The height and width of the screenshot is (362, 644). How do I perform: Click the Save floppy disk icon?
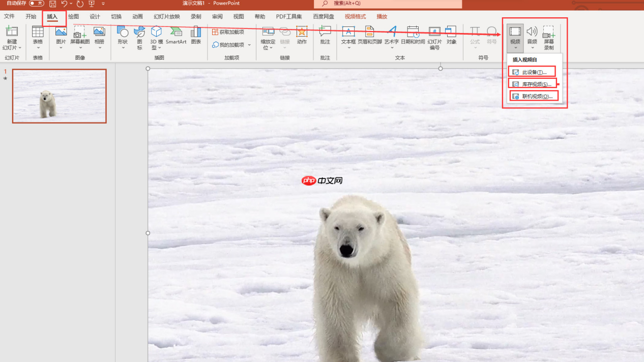click(52, 4)
